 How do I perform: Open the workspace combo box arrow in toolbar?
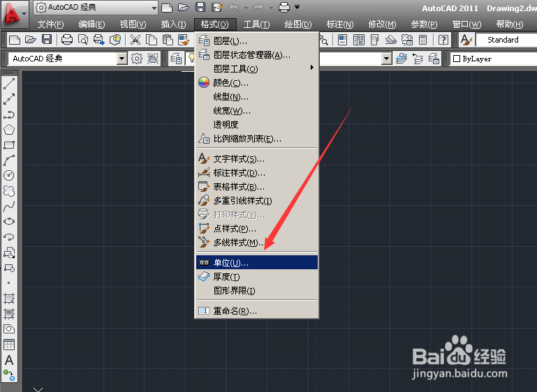(x=122, y=59)
